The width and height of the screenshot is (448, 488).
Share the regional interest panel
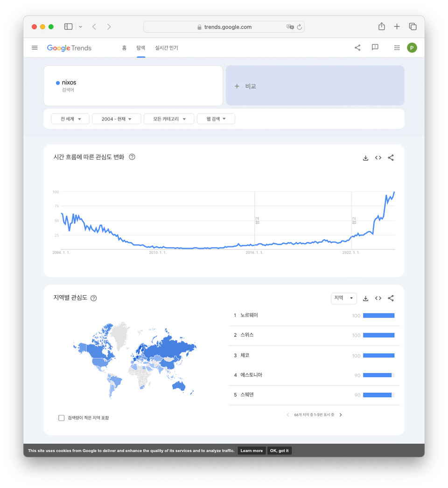pyautogui.click(x=391, y=298)
